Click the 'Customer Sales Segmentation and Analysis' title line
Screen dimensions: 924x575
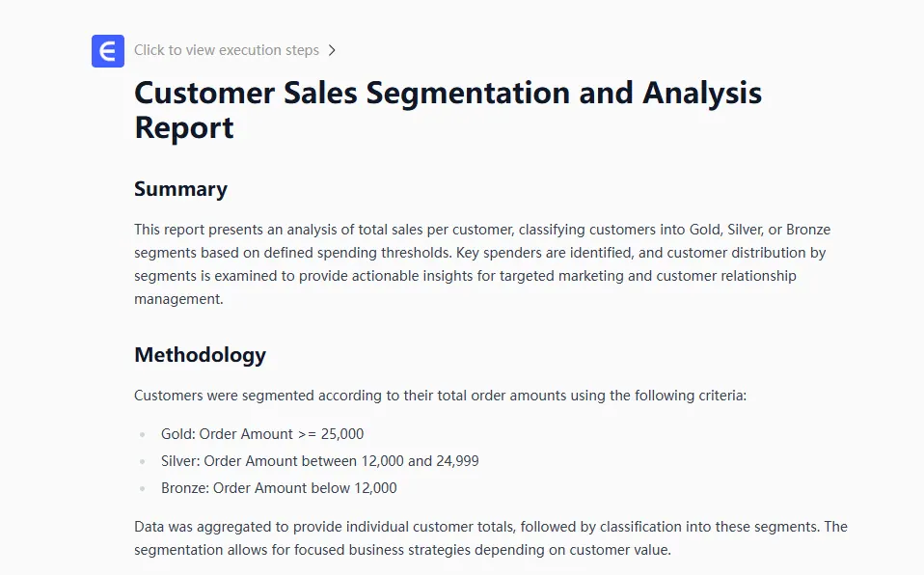pos(448,94)
